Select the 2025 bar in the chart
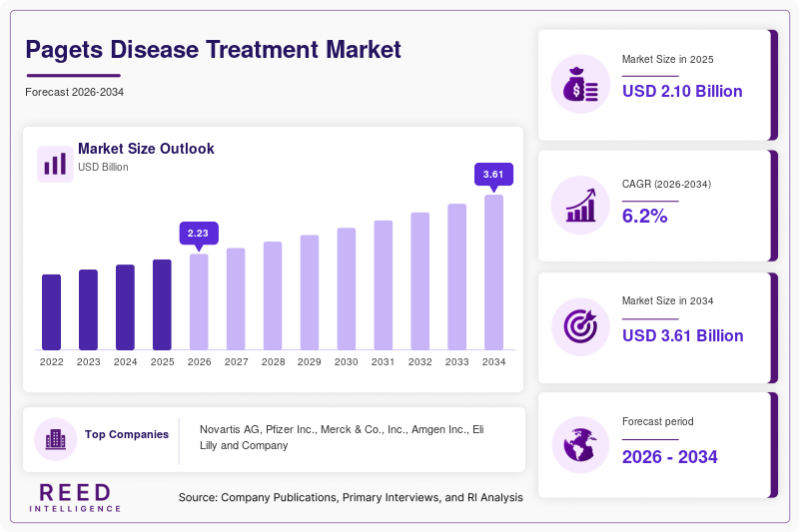Screen dimensions: 799x532 point(162,304)
